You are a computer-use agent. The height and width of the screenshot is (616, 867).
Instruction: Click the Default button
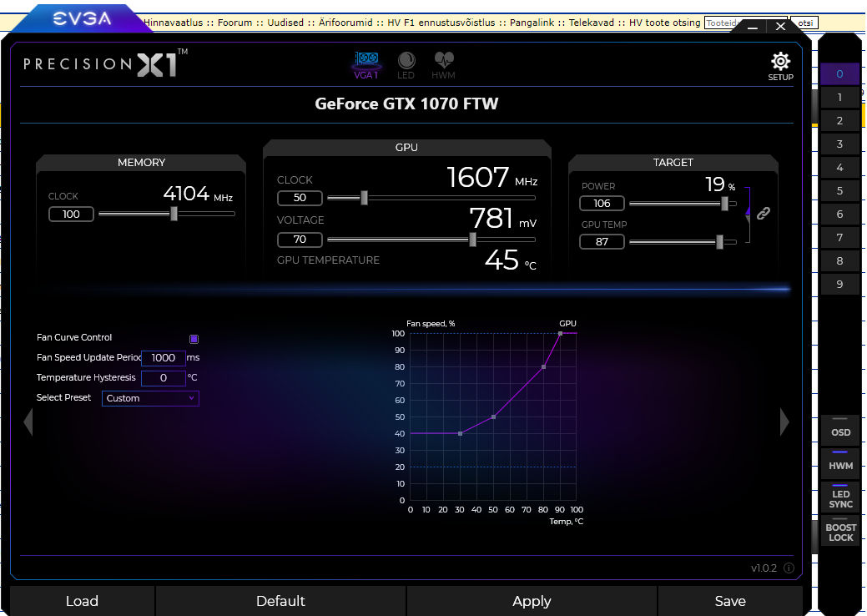click(280, 601)
